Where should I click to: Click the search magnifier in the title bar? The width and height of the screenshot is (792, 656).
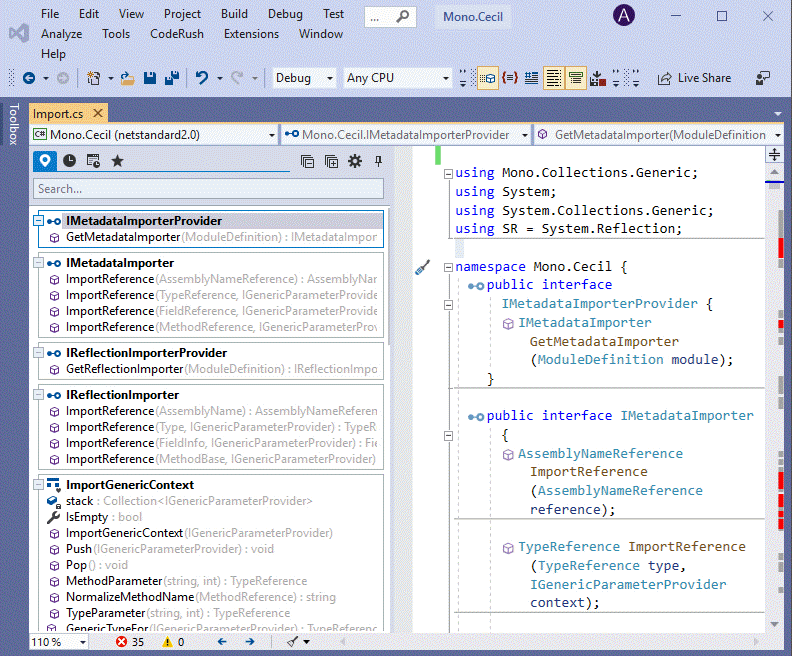(x=403, y=17)
